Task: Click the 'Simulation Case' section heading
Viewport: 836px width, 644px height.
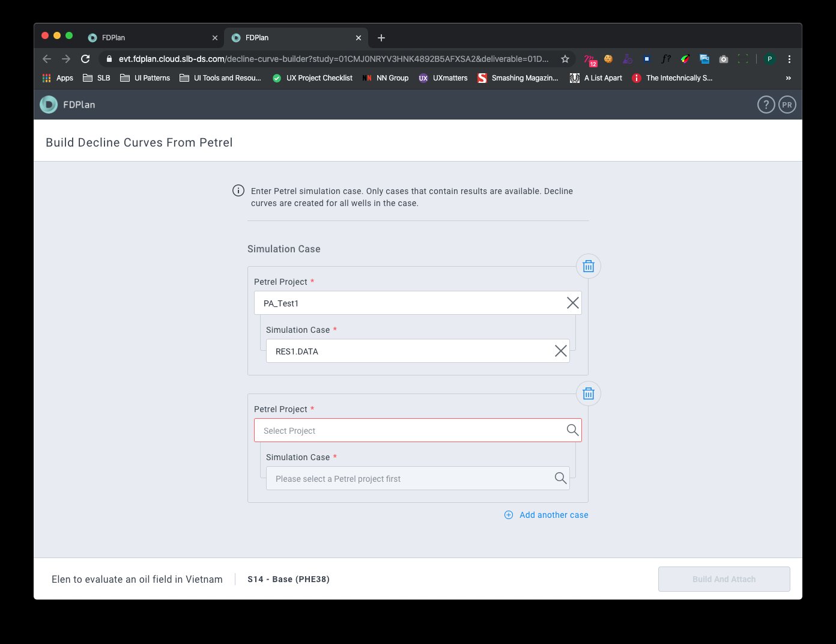Action: coord(284,249)
